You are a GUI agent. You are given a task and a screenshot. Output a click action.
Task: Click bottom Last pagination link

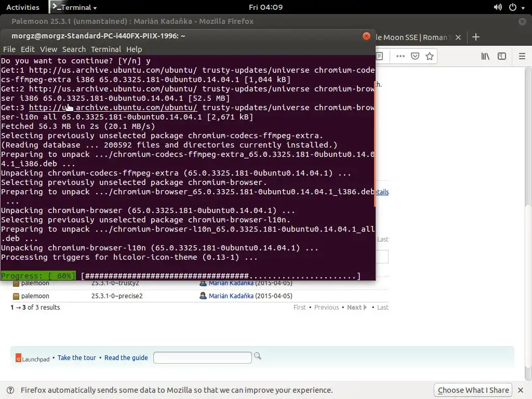tap(383, 308)
